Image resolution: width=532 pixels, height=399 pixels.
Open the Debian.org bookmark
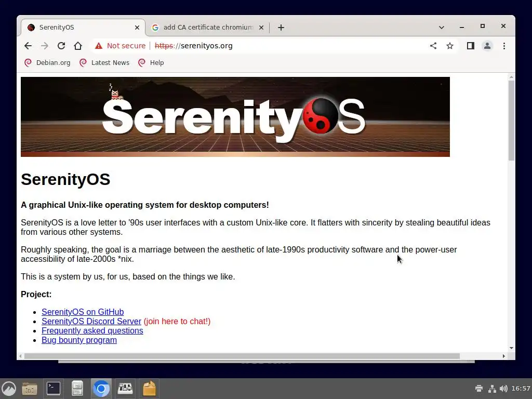(47, 63)
